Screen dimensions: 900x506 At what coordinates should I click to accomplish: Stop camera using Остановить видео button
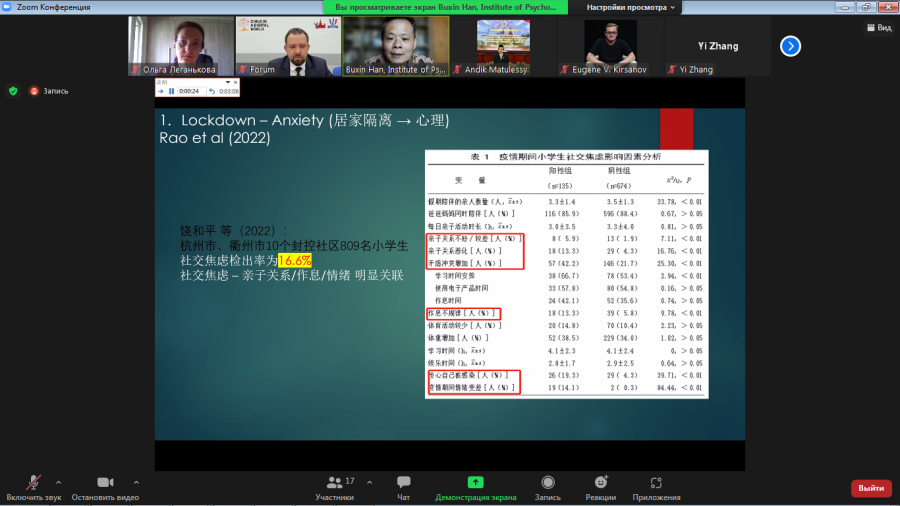point(105,488)
